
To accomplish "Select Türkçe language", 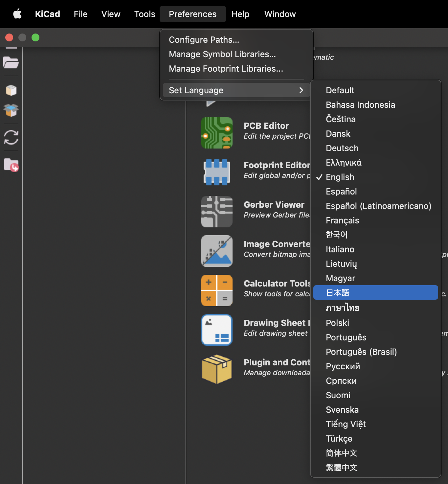I will pyautogui.click(x=376, y=439).
